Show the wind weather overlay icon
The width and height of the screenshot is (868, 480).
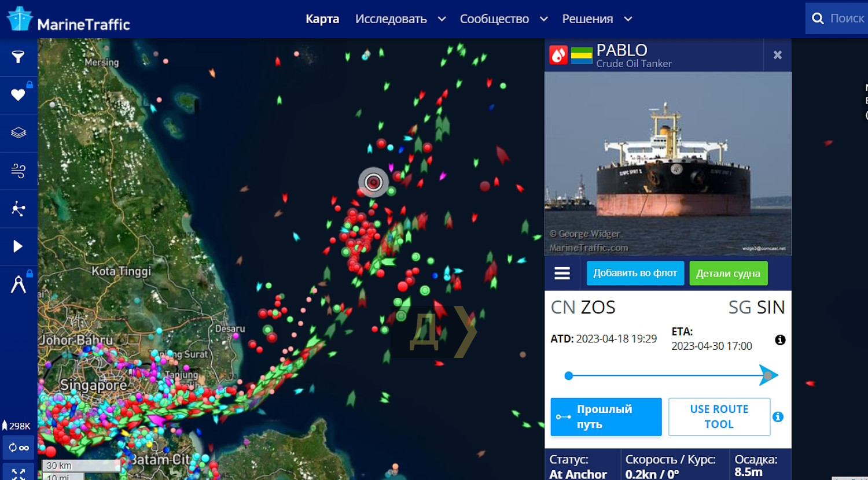tap(18, 171)
